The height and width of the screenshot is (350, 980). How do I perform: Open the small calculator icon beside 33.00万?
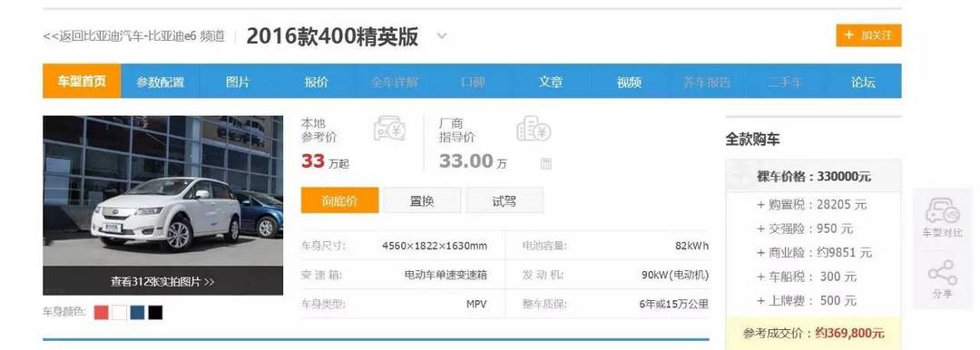click(545, 164)
